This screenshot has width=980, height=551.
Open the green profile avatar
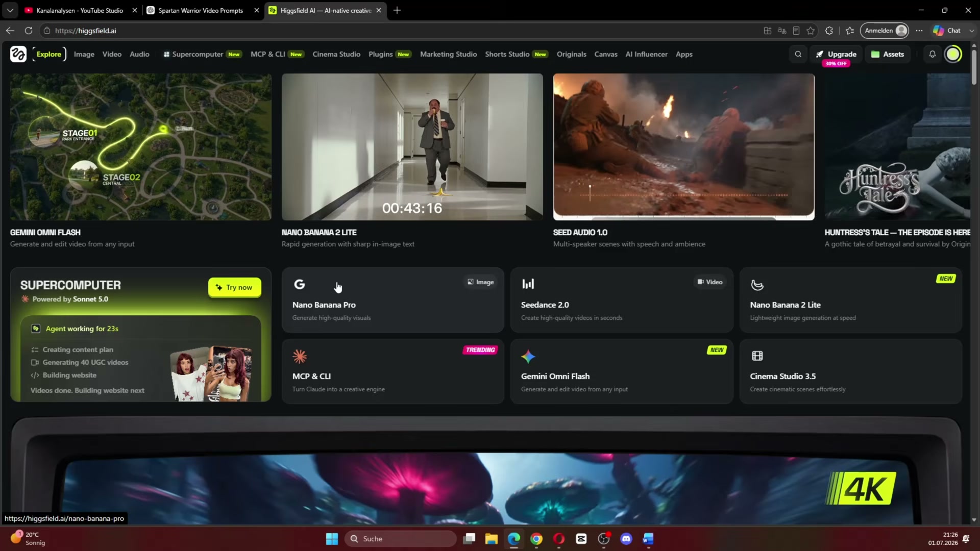click(953, 54)
